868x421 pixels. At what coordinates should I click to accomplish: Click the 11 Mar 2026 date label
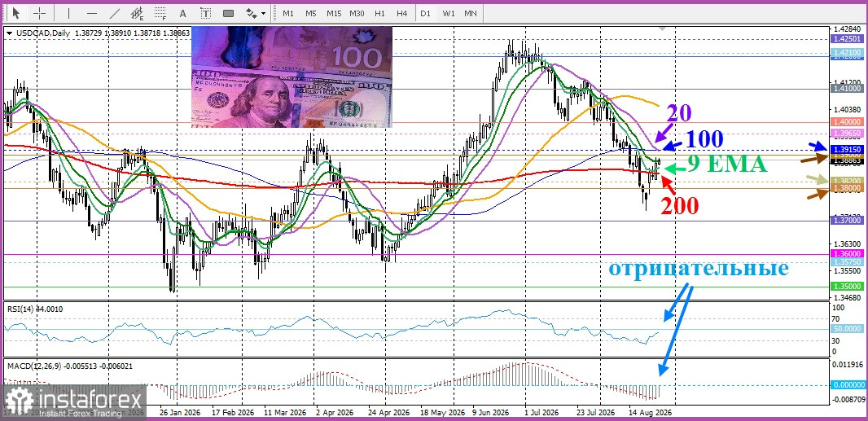(283, 413)
